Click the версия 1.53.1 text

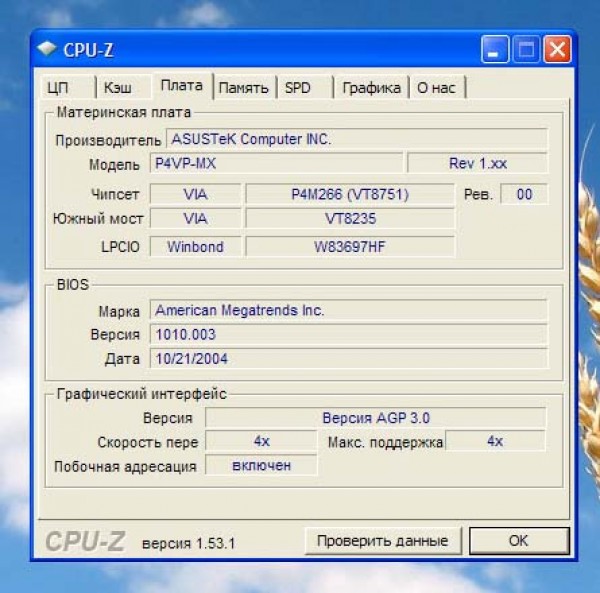click(x=189, y=543)
